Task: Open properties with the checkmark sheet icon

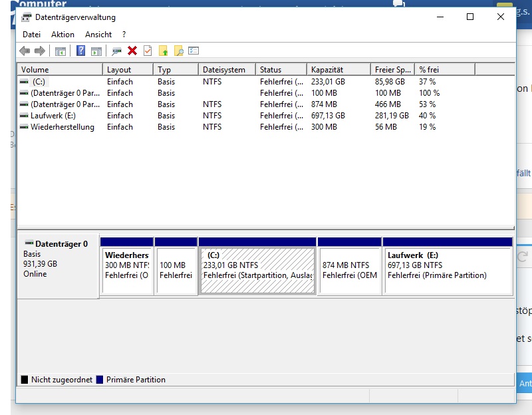Action: (x=148, y=51)
